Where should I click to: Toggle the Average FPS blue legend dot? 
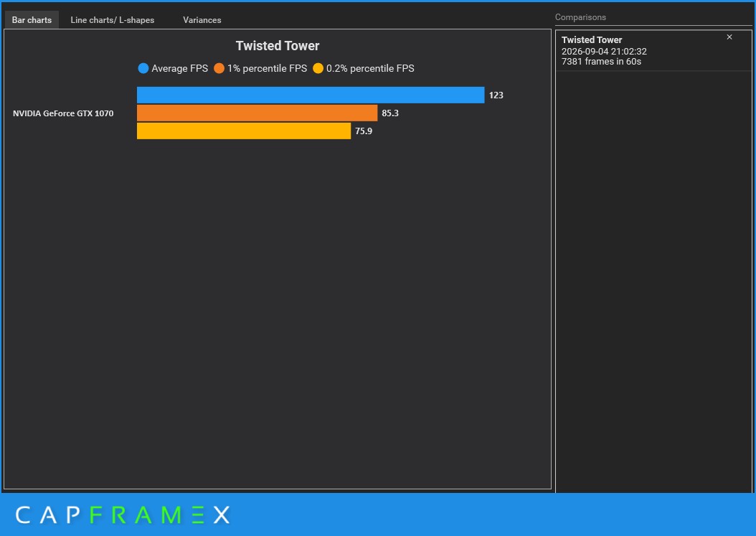(143, 68)
